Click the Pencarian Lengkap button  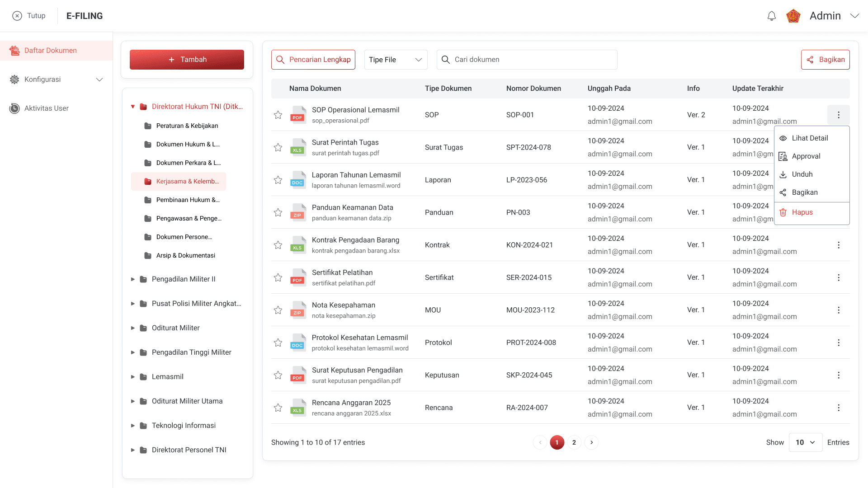(x=313, y=60)
